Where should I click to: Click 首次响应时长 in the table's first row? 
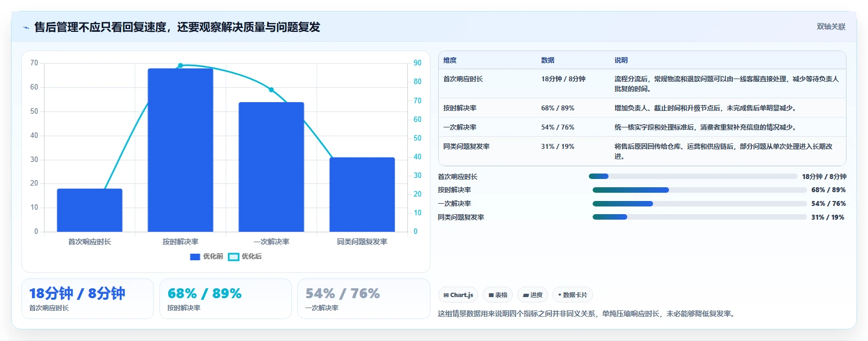pyautogui.click(x=463, y=79)
